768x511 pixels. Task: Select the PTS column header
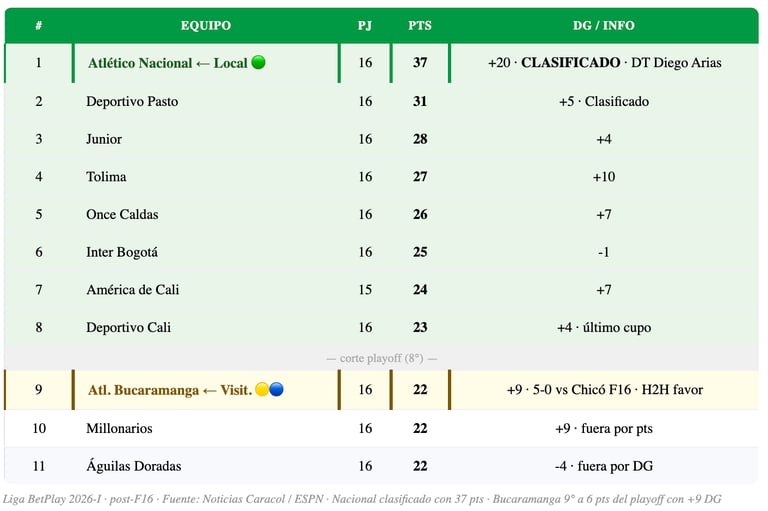click(420, 25)
